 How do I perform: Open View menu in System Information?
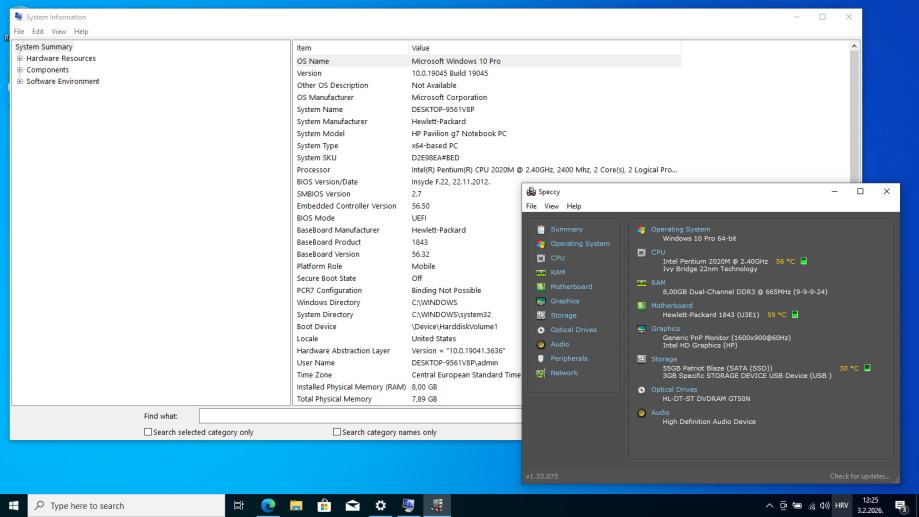point(59,32)
